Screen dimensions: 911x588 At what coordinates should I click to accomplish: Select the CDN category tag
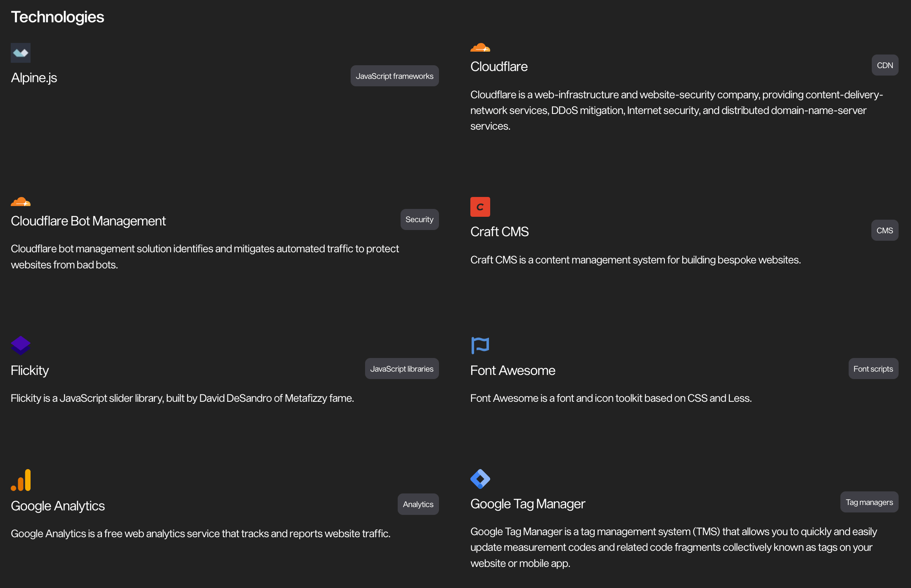885,65
